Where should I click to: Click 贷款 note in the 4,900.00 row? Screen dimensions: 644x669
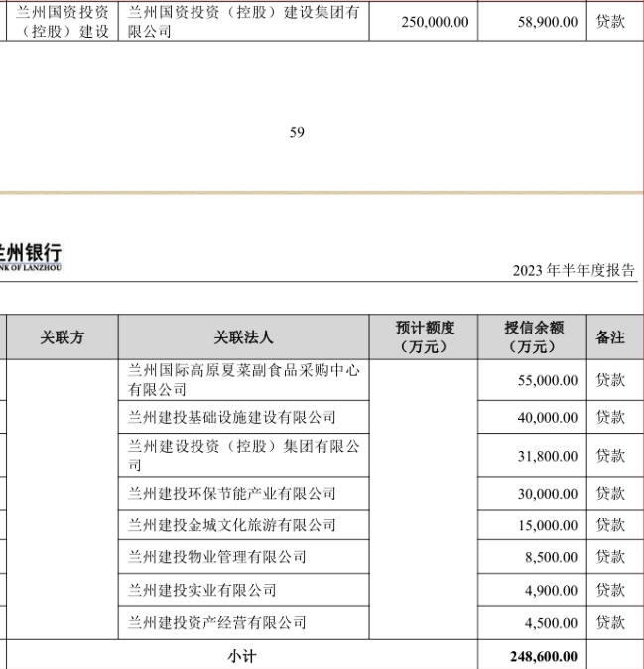click(x=610, y=590)
